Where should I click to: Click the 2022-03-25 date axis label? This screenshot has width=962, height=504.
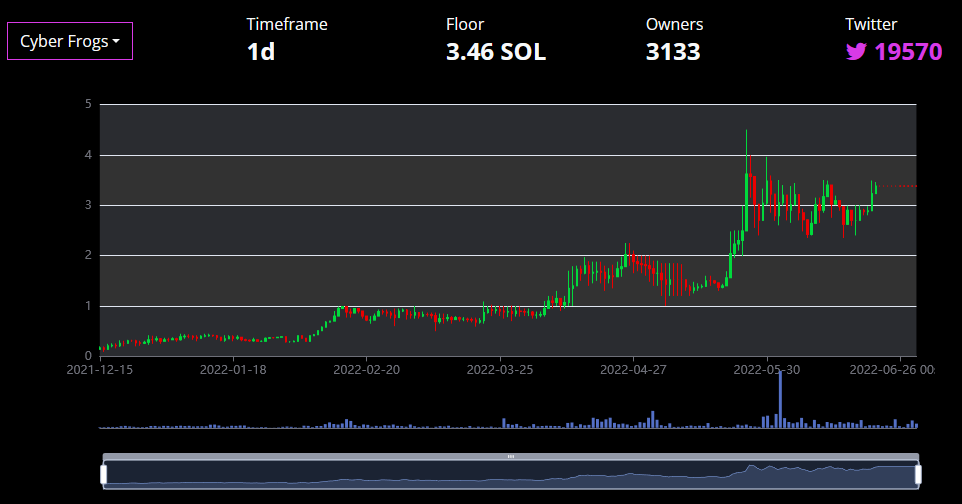click(500, 370)
